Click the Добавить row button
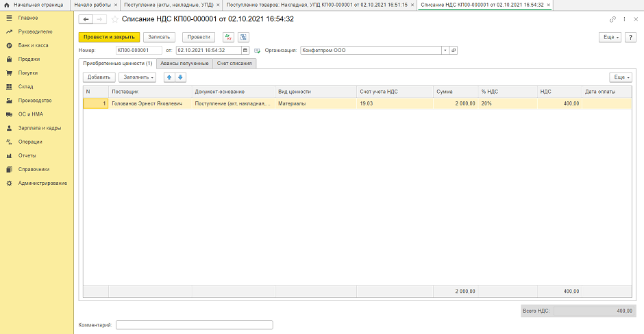Screen dimensions: 644x334 click(x=99, y=77)
